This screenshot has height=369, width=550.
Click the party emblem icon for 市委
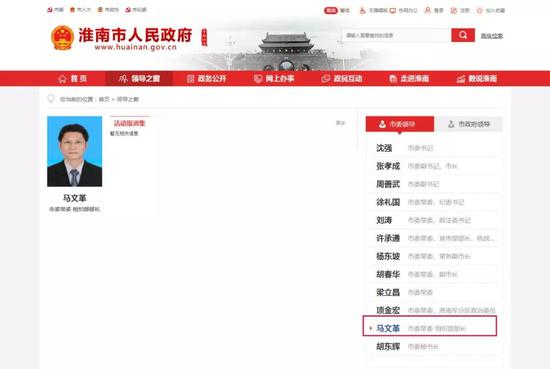click(50, 10)
